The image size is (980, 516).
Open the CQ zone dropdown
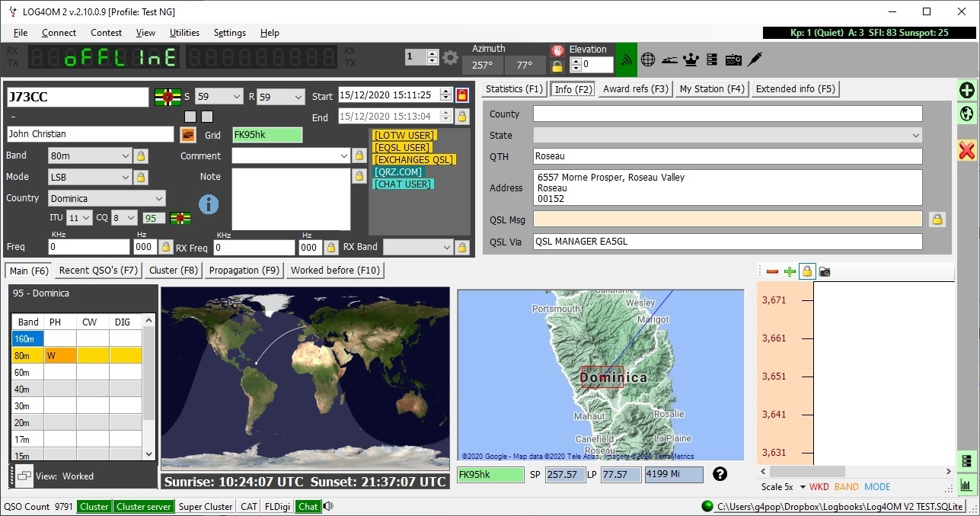pos(130,218)
